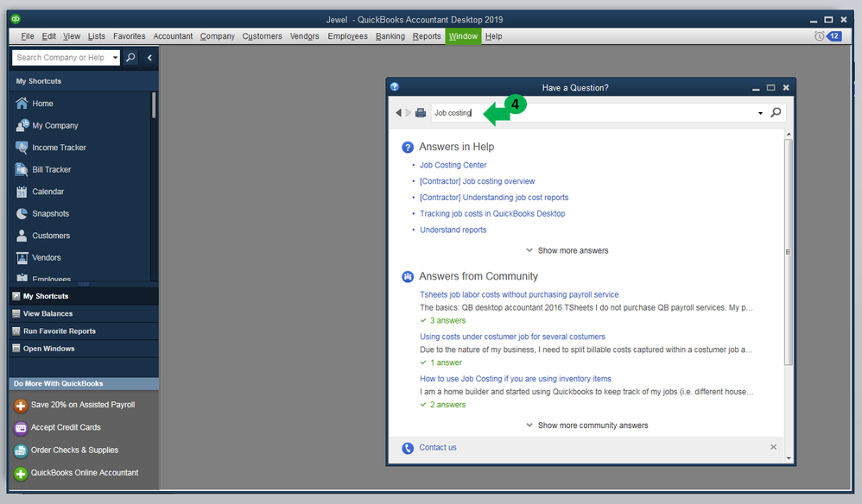Expand Show more community answers
This screenshot has height=504, width=862.
tap(587, 425)
